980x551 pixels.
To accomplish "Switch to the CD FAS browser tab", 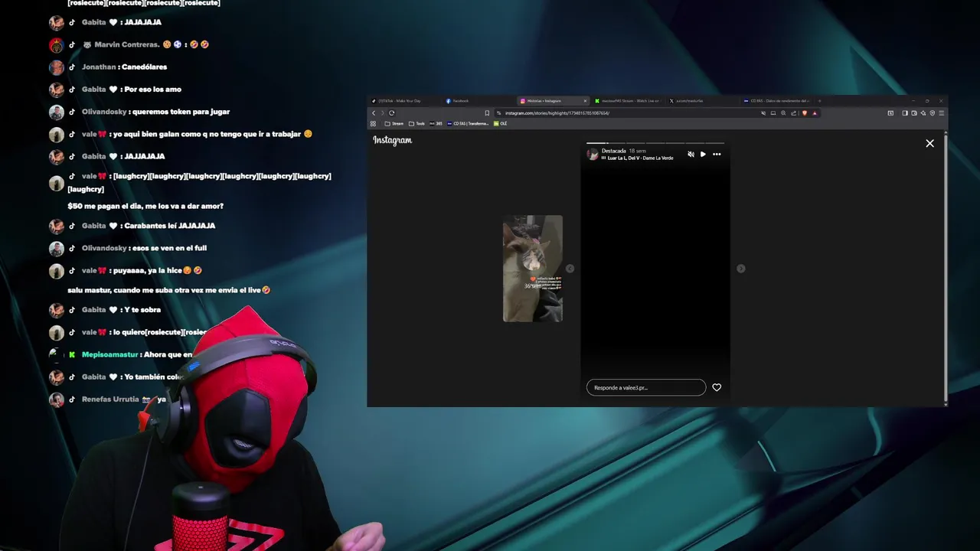I will (x=777, y=101).
